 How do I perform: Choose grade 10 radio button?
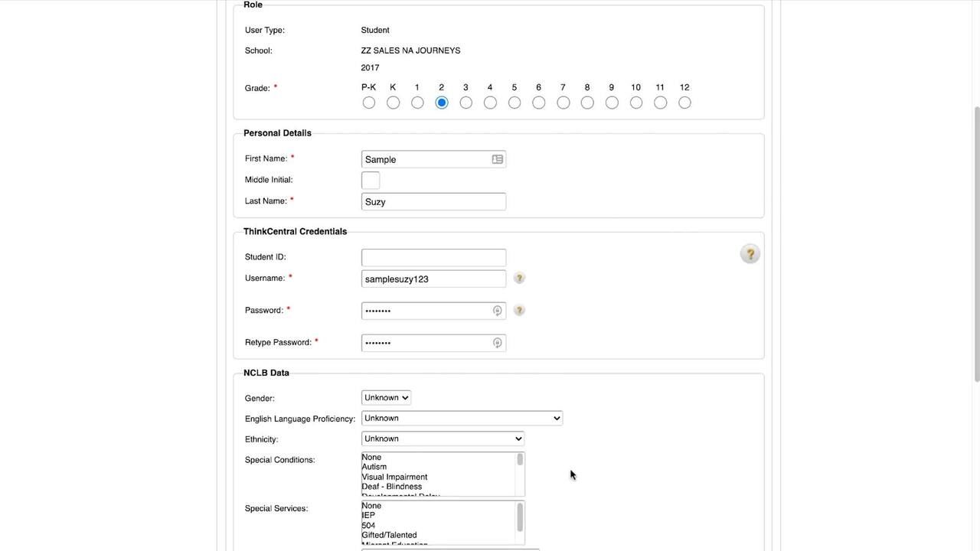636,103
